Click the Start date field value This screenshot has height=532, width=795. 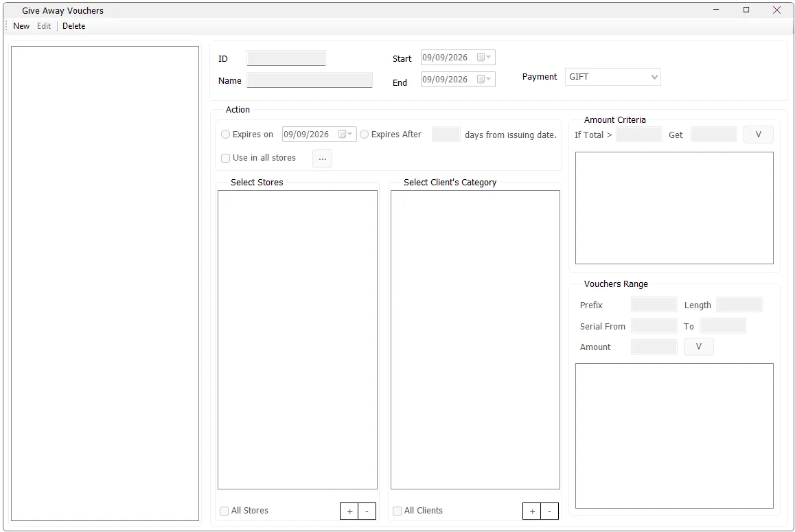[x=445, y=57]
